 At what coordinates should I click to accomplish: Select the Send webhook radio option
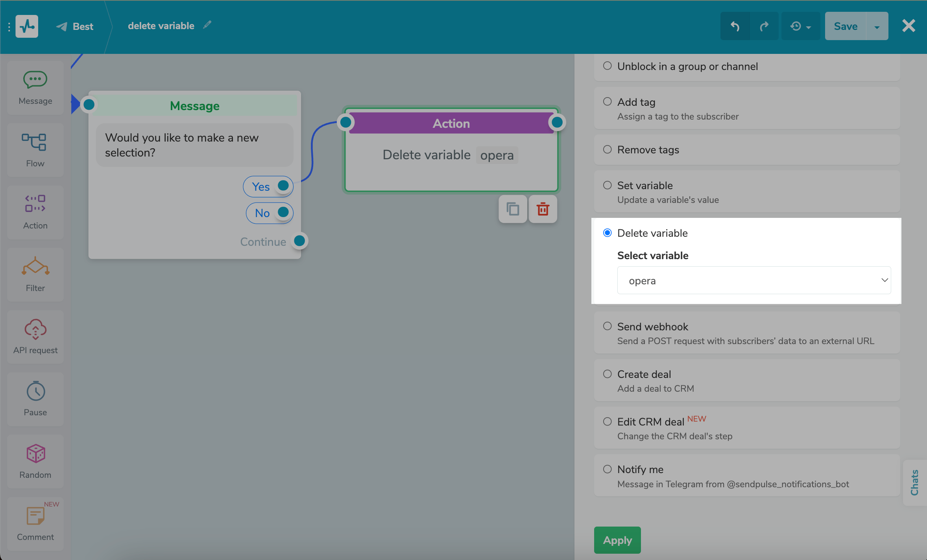[x=608, y=326]
